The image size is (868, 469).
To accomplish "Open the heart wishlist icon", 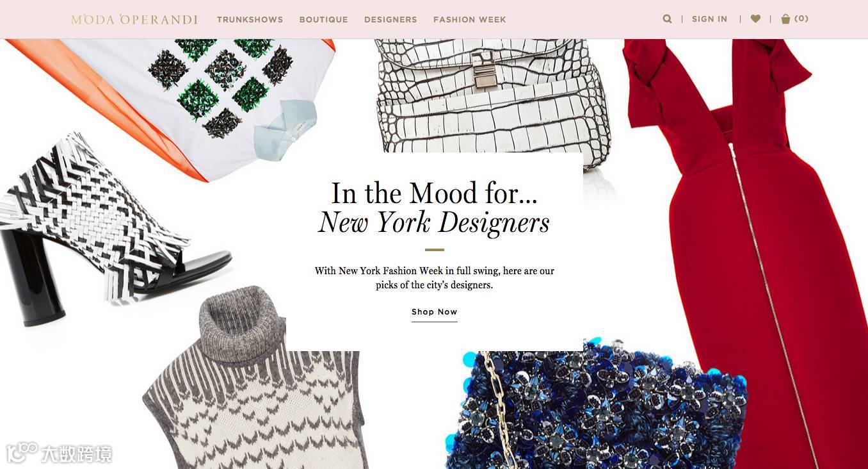I will 755,19.
